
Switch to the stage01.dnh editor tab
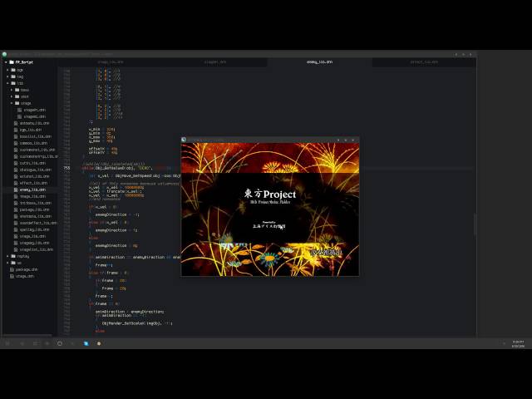tap(215, 62)
